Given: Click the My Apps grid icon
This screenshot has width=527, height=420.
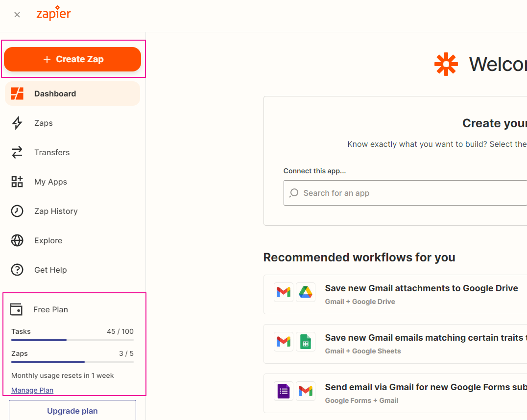Looking at the screenshot, I should click(x=17, y=182).
